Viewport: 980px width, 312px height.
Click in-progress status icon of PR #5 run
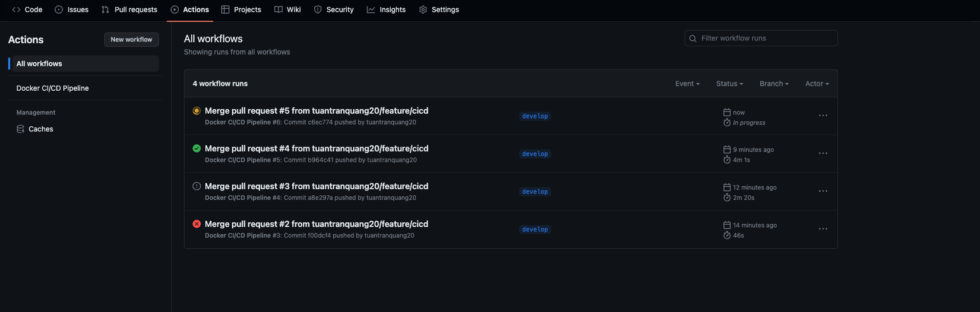(x=197, y=110)
